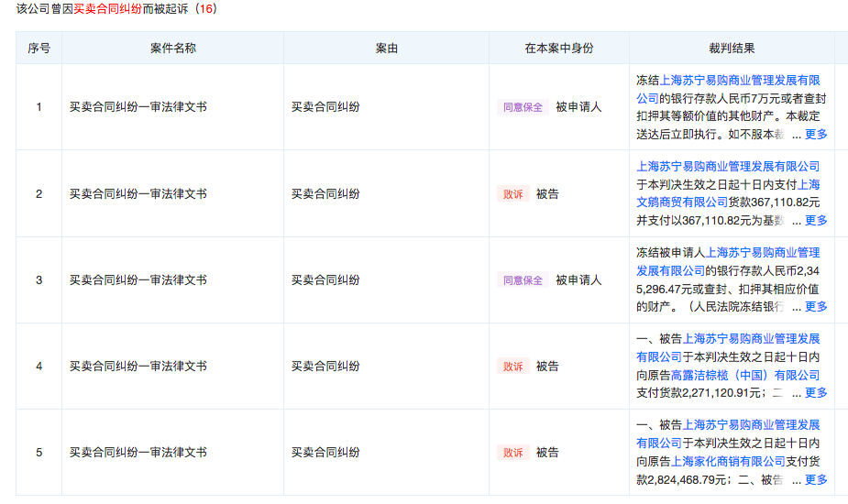Click 同意保全 tag in row 1
848x504 pixels.
(x=523, y=107)
